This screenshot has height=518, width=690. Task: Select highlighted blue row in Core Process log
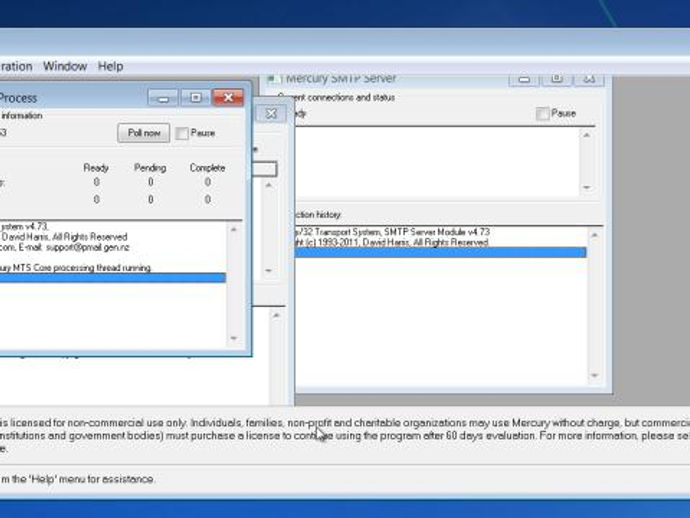pyautogui.click(x=113, y=278)
